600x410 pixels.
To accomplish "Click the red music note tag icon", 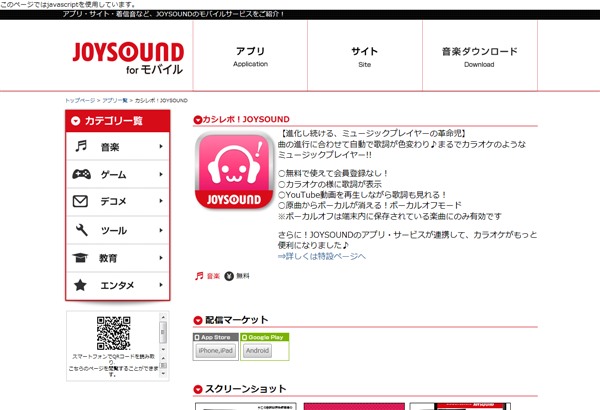I will point(199,276).
